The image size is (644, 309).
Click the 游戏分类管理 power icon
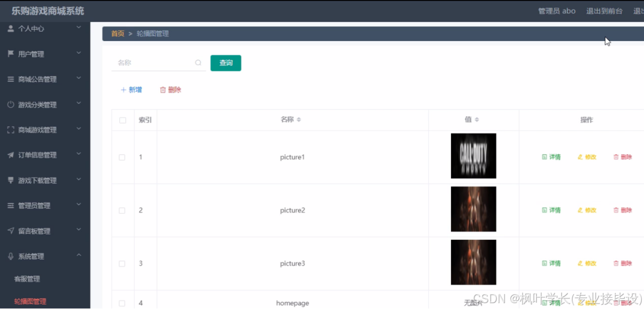pyautogui.click(x=11, y=104)
